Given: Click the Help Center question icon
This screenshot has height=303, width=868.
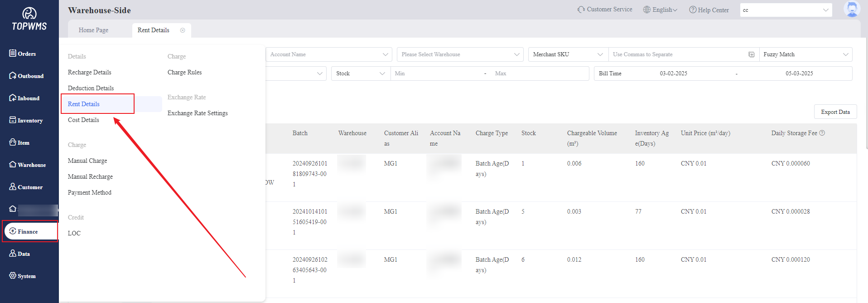Looking at the screenshot, I should tap(693, 10).
